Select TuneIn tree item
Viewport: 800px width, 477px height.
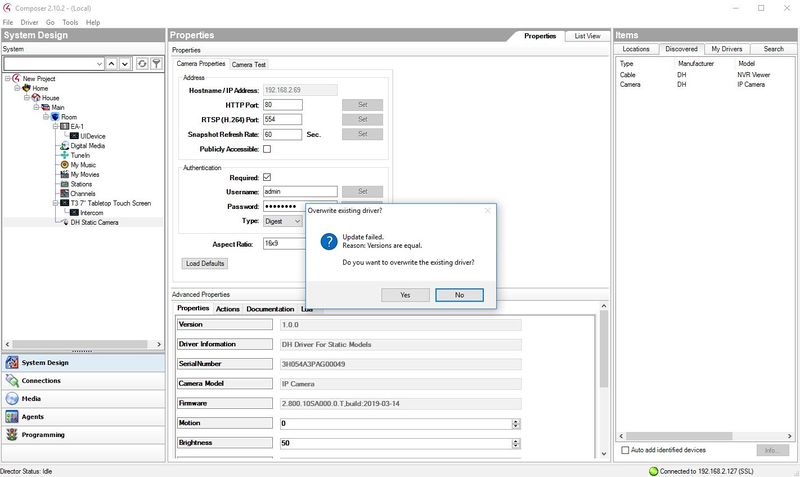coord(80,155)
